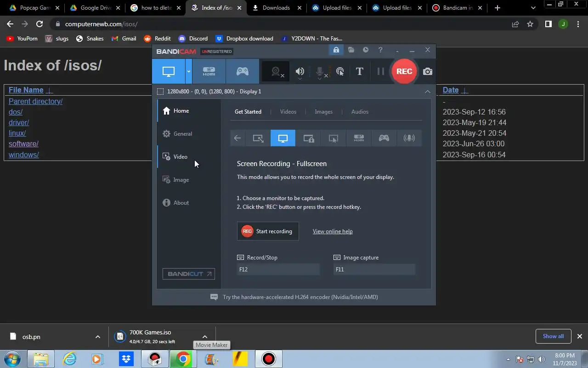Switch to game recording mode in top toolbar
The image size is (588, 368).
point(243,71)
